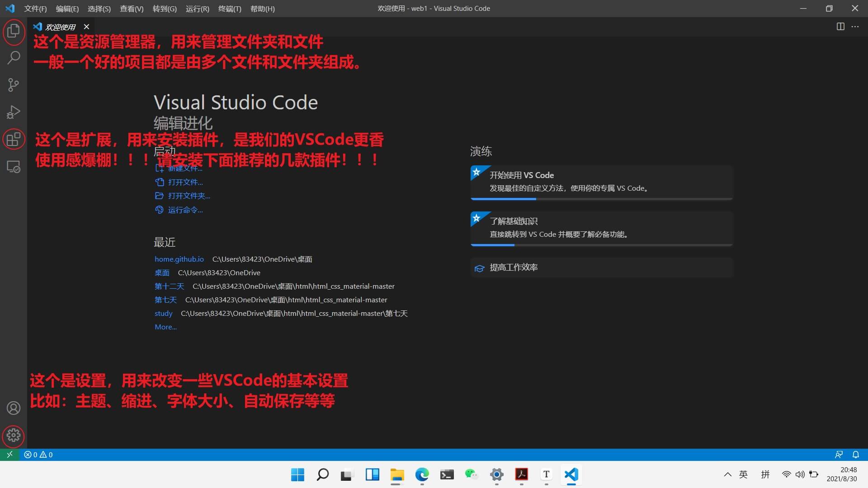This screenshot has height=488, width=868.
Task: Open the terminal app on taskbar
Action: tap(447, 474)
